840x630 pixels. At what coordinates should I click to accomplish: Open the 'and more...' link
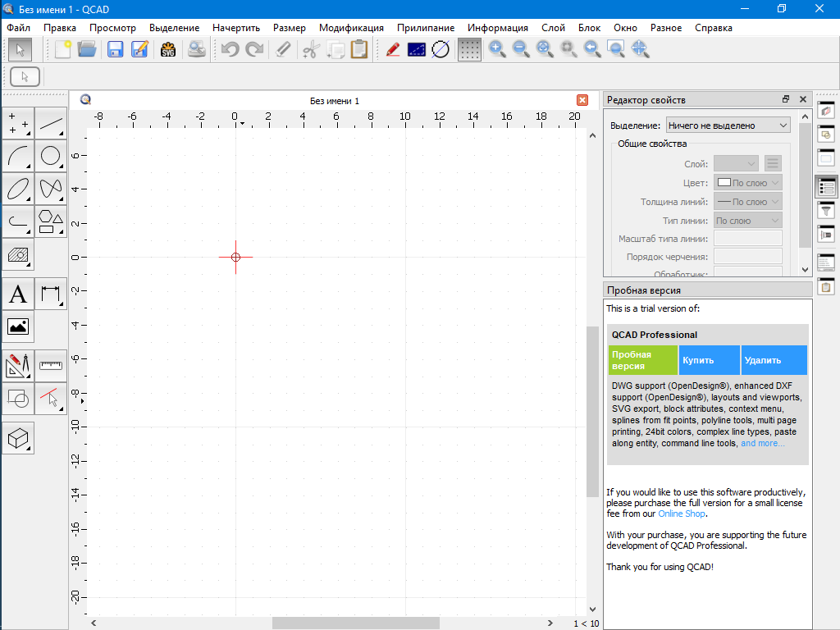[x=762, y=443]
